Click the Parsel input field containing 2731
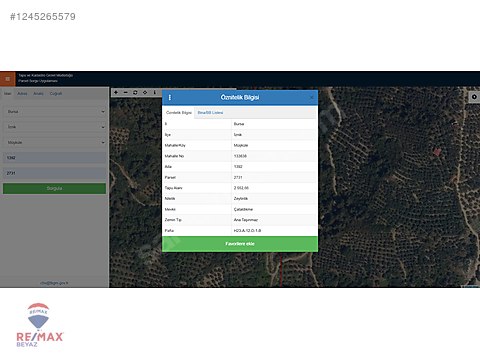Screen dimensions: 480x360 pos(55,173)
